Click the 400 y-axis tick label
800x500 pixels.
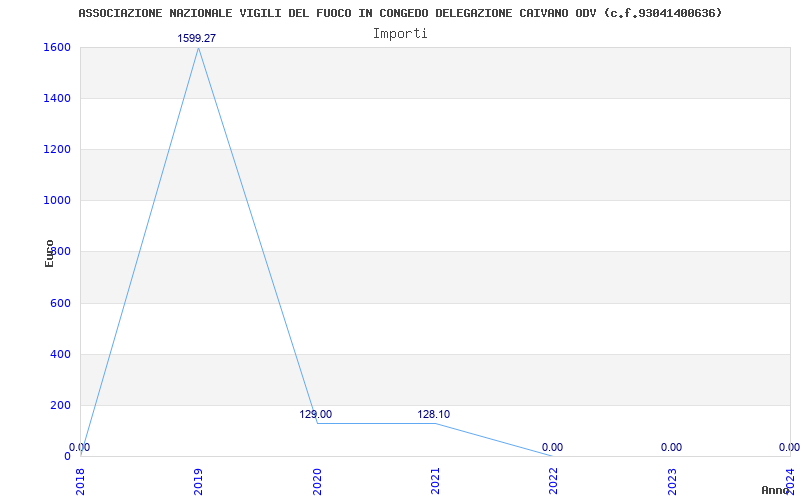point(60,354)
